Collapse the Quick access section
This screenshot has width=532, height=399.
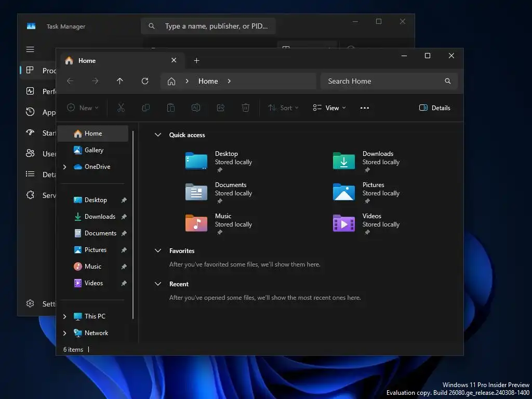158,135
